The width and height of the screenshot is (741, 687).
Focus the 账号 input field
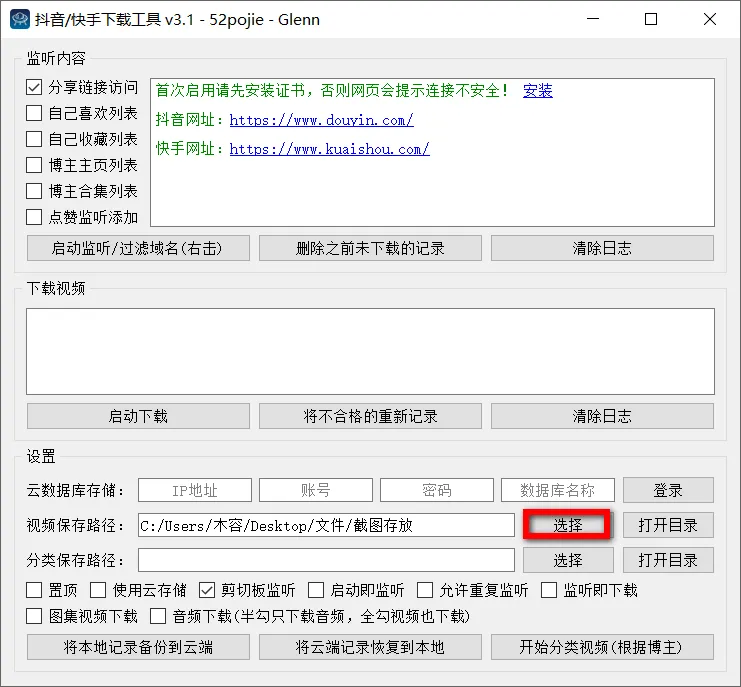(316, 490)
